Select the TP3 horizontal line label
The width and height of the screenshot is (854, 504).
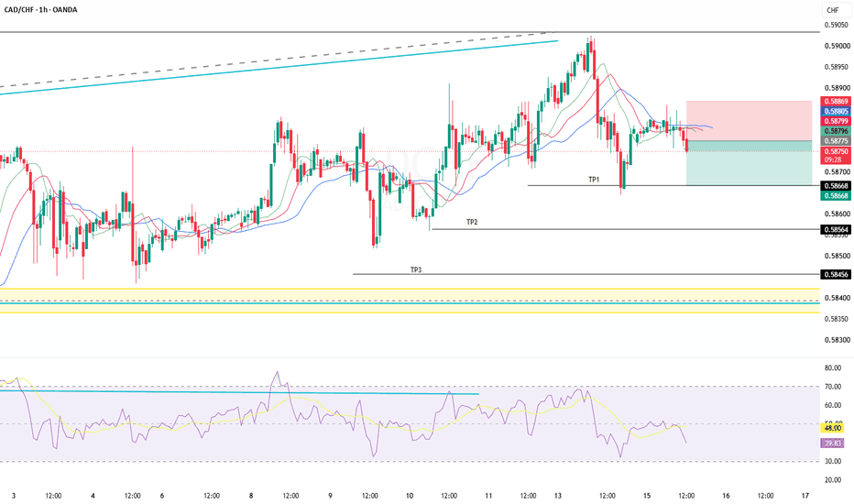(x=416, y=269)
